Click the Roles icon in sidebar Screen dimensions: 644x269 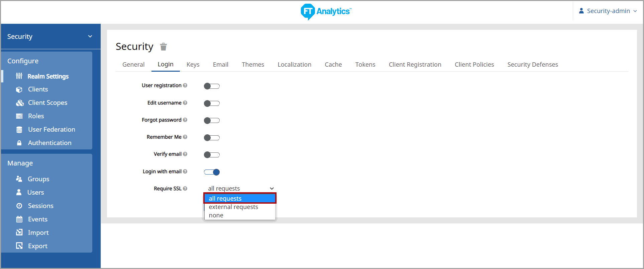tap(19, 116)
